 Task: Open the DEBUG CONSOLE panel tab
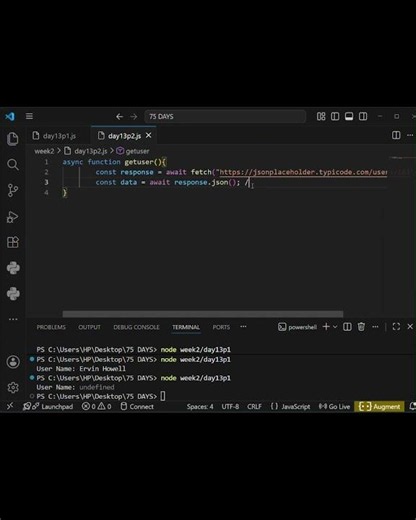(x=136, y=327)
